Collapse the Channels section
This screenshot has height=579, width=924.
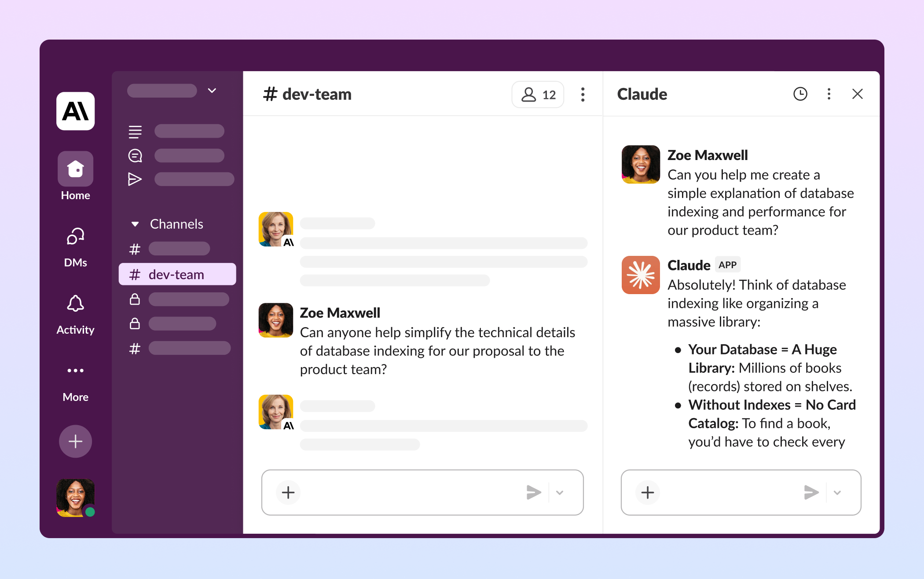click(135, 224)
